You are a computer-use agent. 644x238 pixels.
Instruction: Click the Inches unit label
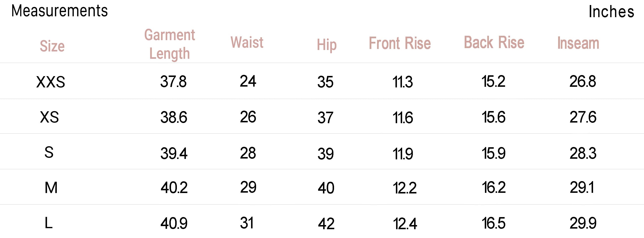pyautogui.click(x=611, y=12)
